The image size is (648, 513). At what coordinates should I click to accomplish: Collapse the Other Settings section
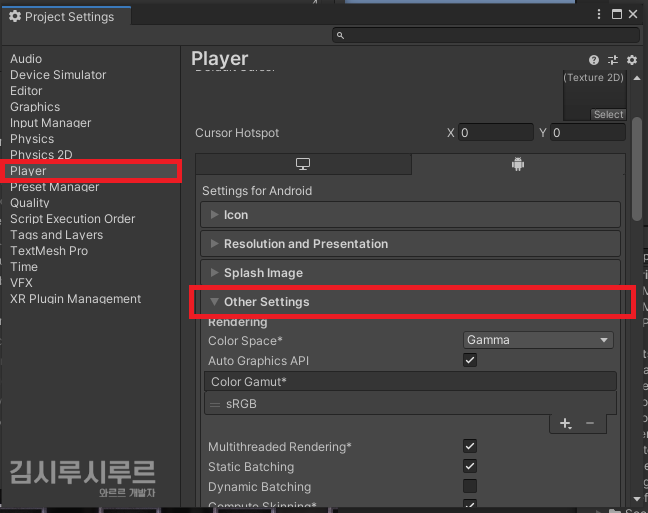click(x=410, y=302)
